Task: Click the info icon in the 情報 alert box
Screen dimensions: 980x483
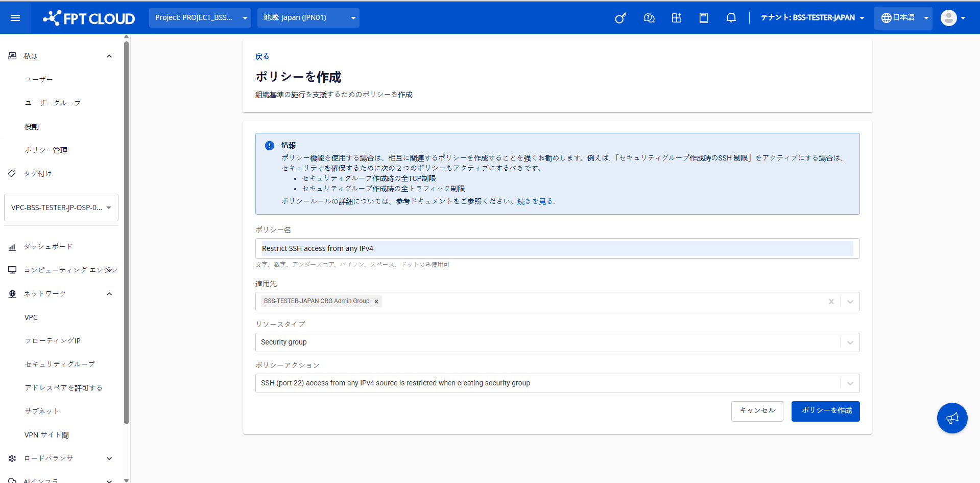Action: point(270,146)
